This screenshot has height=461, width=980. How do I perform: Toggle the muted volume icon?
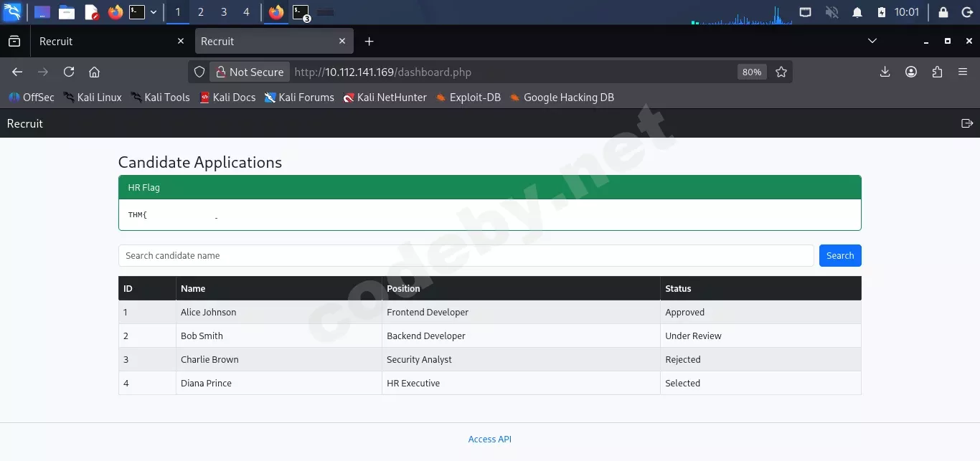(x=832, y=12)
